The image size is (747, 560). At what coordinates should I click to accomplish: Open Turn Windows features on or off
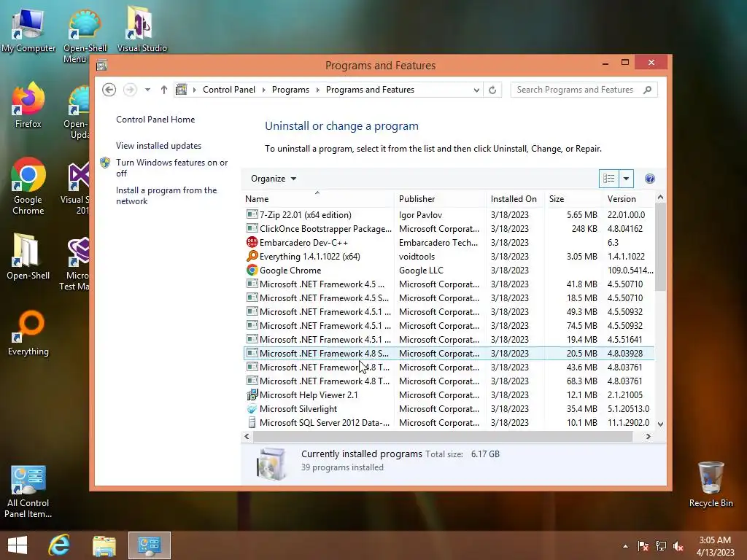[x=172, y=168]
